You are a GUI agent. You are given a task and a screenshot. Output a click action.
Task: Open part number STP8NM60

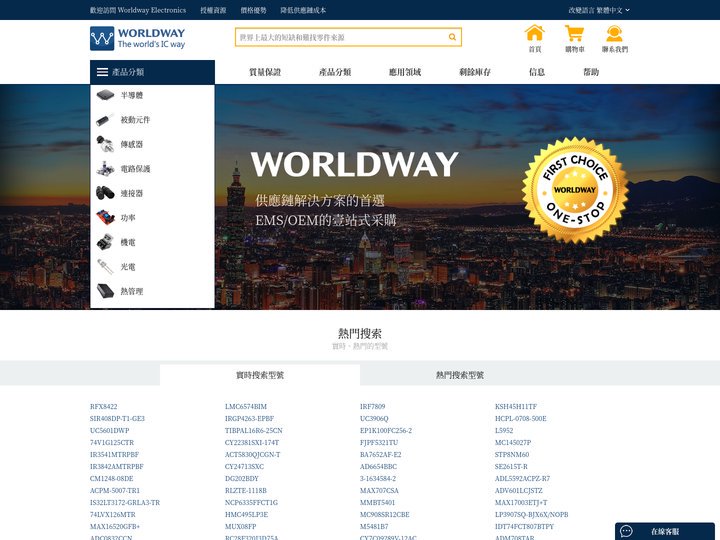point(512,454)
